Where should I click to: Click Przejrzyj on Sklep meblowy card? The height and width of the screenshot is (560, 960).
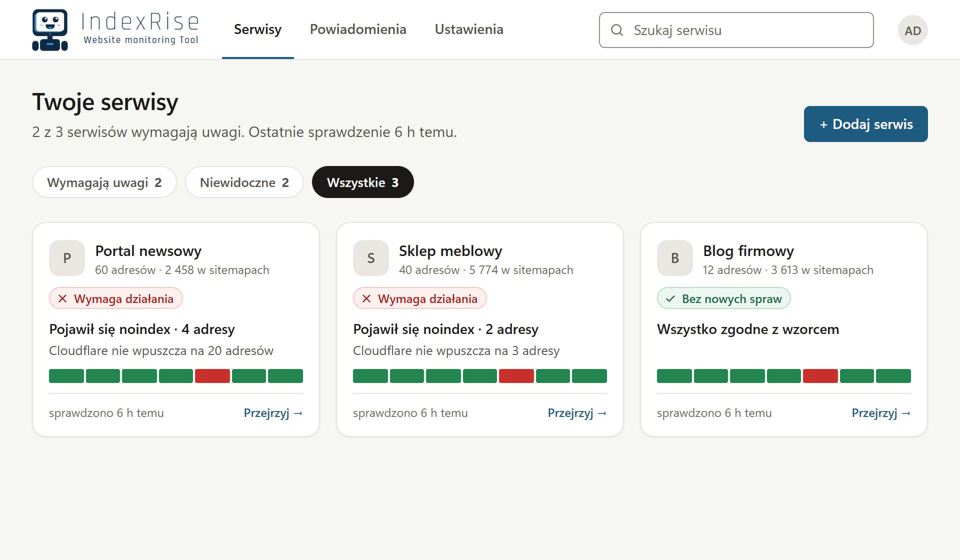pyautogui.click(x=577, y=413)
